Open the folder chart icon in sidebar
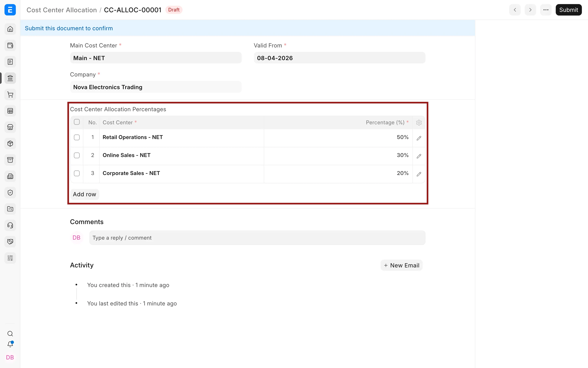 (x=10, y=209)
